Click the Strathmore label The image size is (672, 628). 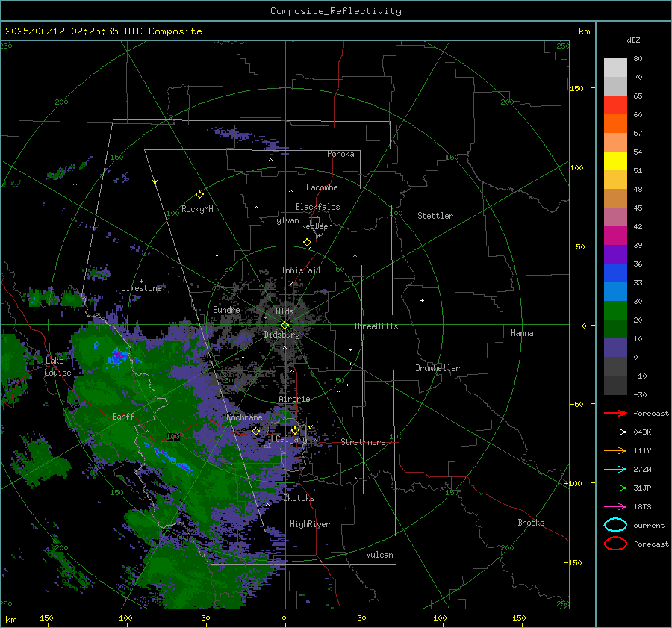click(363, 442)
